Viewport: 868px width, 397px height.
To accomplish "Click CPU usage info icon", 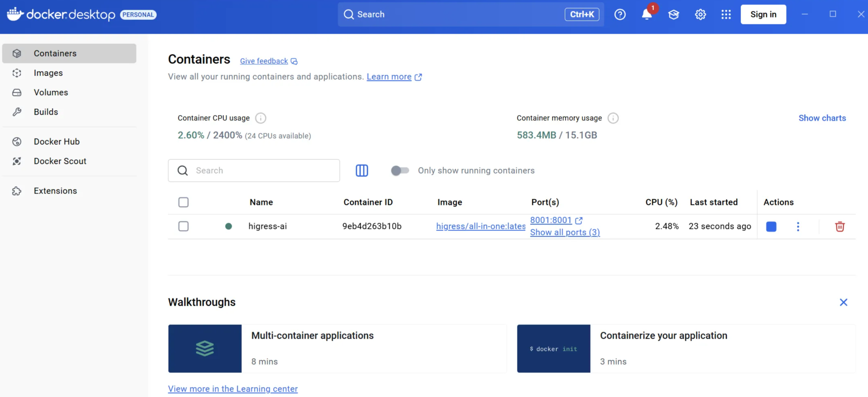I will pyautogui.click(x=260, y=118).
